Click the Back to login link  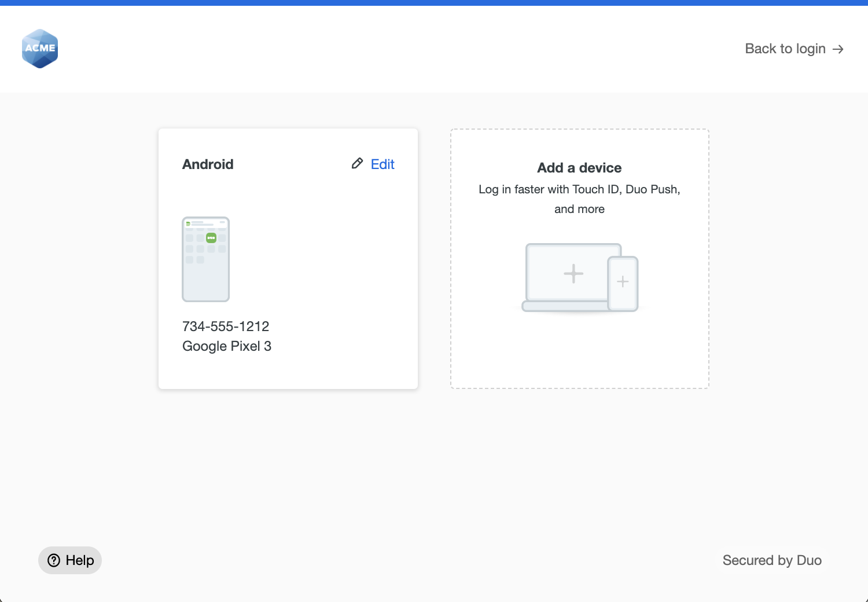785,49
